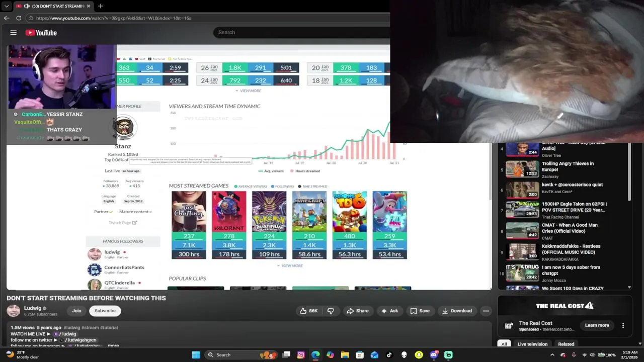Open ad options three-dot menu

coord(623,325)
